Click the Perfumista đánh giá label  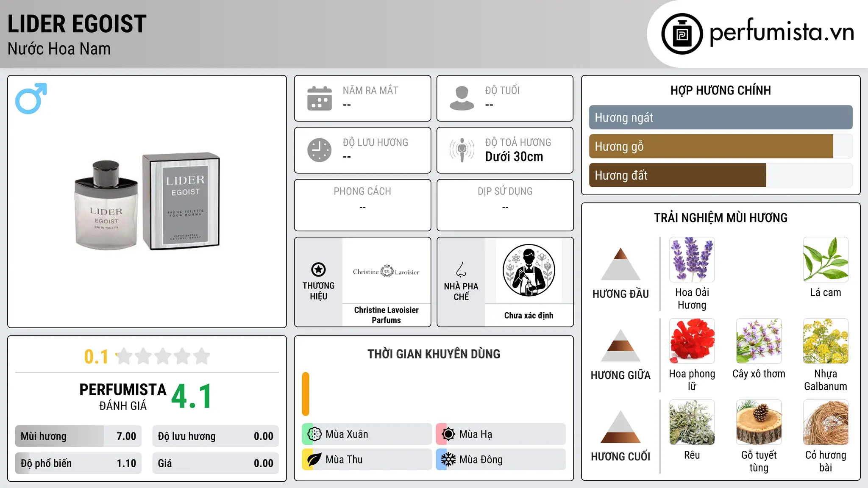pyautogui.click(x=123, y=396)
